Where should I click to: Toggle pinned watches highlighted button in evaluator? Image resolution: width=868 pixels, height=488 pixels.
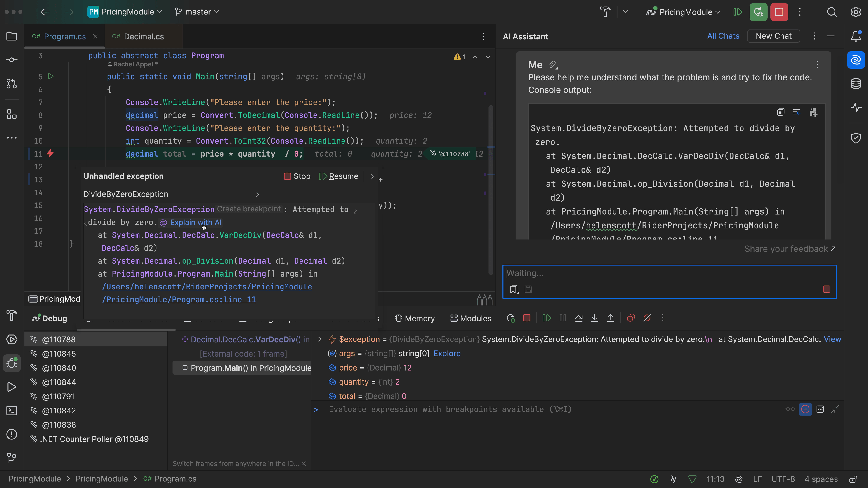click(805, 409)
